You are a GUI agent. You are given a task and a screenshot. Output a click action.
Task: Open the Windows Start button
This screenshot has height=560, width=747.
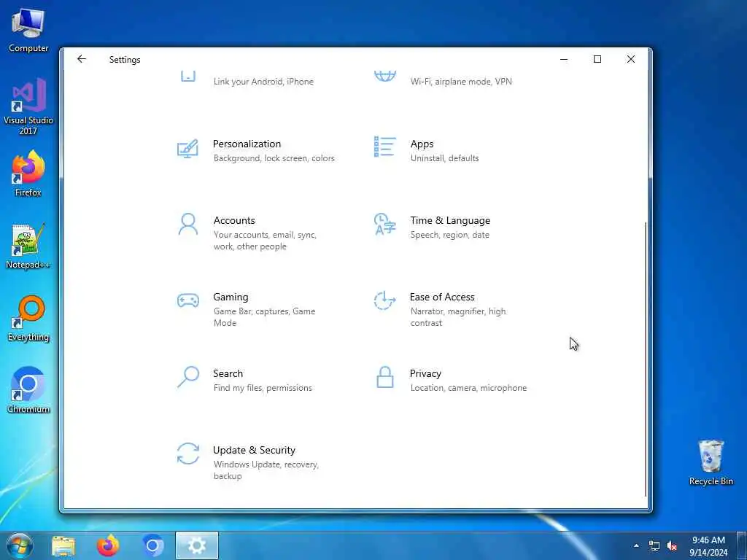point(19,545)
